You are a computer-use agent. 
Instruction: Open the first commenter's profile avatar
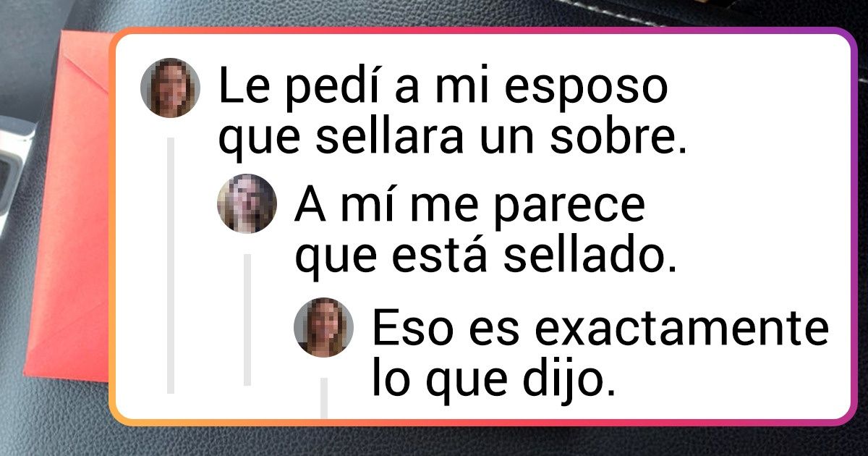(169, 88)
